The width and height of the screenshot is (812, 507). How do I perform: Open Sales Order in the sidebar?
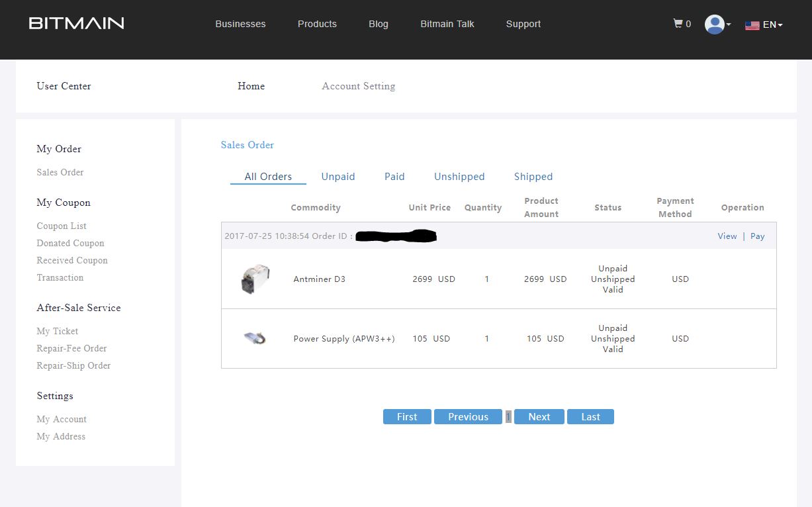click(x=60, y=172)
